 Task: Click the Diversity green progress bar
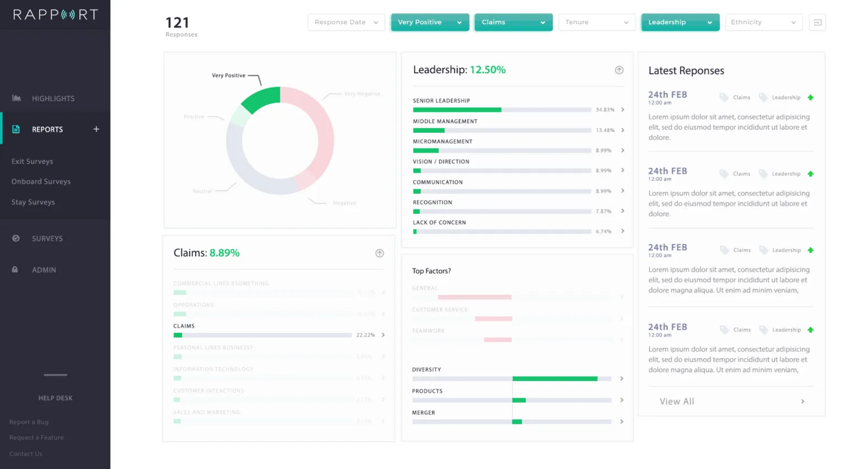(555, 379)
